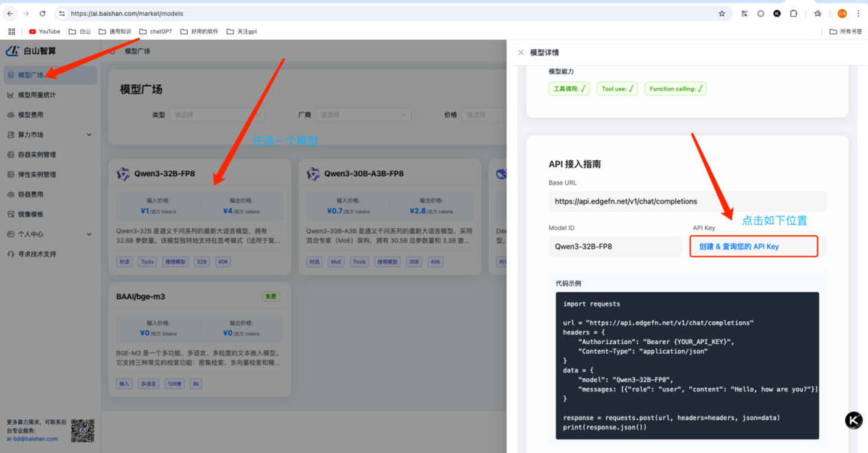
Task: Click the site info icon in address bar
Action: coord(62,14)
